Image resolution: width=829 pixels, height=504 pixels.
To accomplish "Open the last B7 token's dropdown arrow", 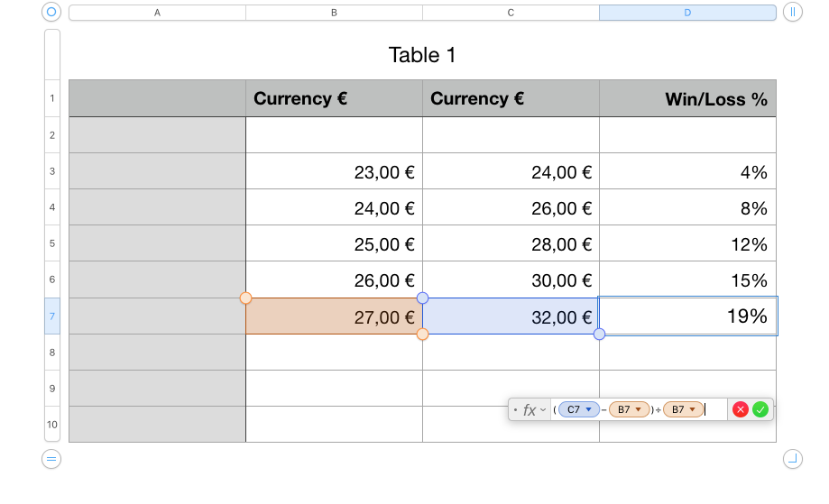I will click(x=693, y=409).
